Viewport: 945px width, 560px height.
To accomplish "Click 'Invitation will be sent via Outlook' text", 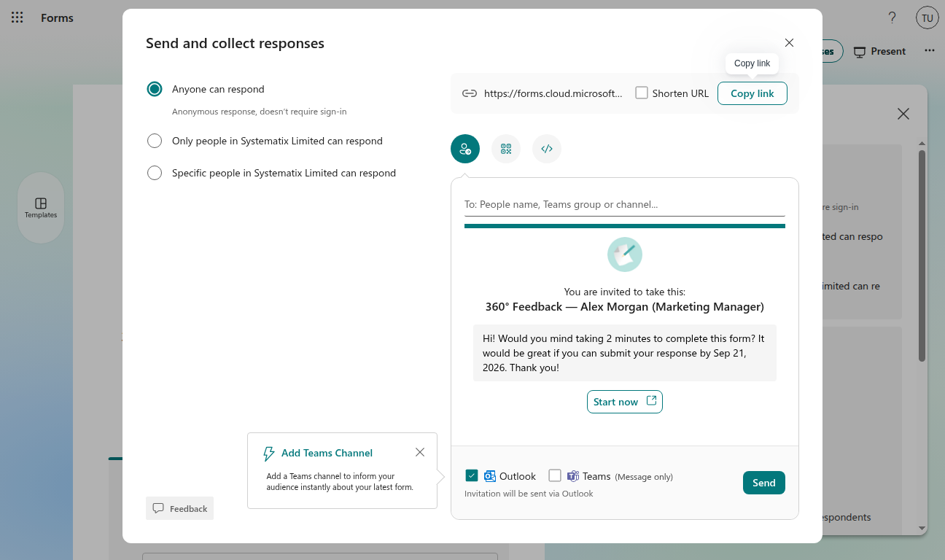I will click(x=529, y=494).
